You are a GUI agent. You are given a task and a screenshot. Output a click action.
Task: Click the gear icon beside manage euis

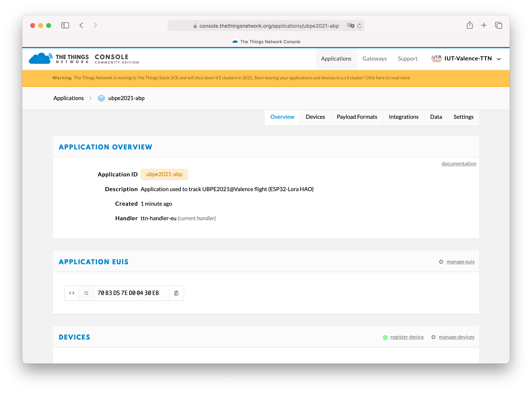[441, 262]
